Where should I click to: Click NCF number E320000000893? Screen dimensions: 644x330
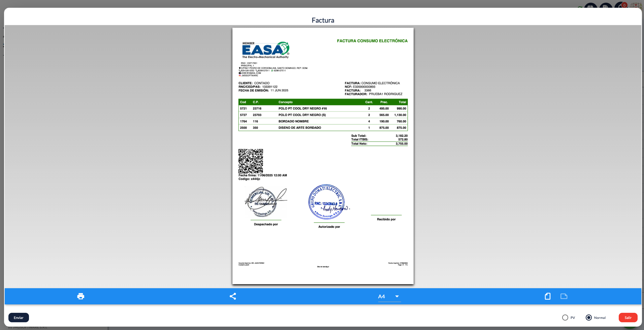364,87
